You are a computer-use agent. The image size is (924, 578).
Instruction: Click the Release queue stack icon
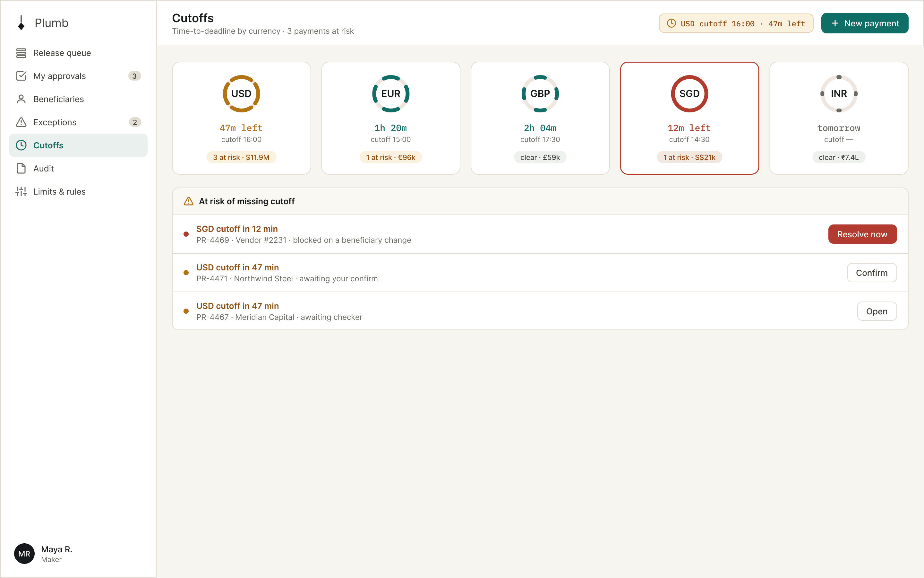click(x=21, y=53)
